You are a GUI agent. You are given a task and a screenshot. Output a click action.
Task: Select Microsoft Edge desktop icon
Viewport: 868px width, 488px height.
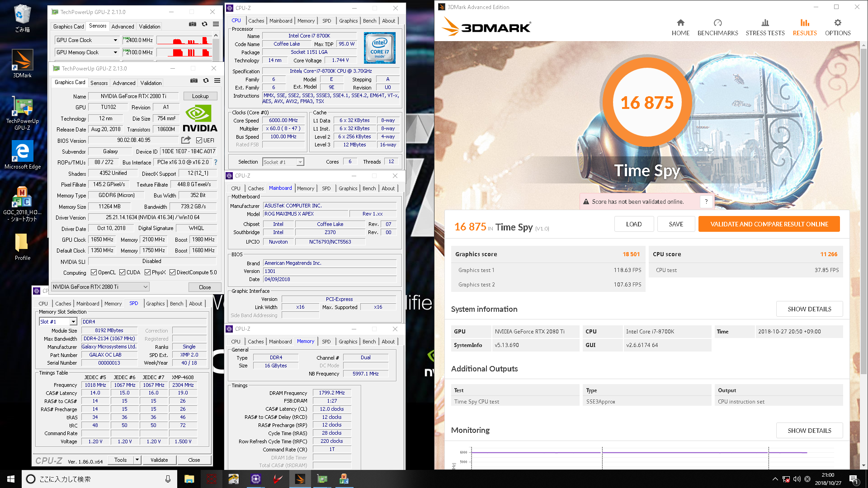22,155
